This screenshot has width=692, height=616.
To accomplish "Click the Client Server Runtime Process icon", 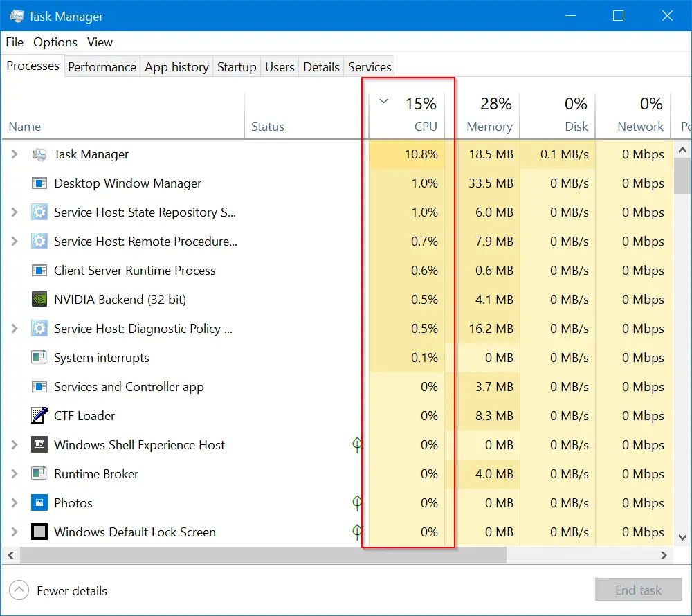I will coord(39,271).
